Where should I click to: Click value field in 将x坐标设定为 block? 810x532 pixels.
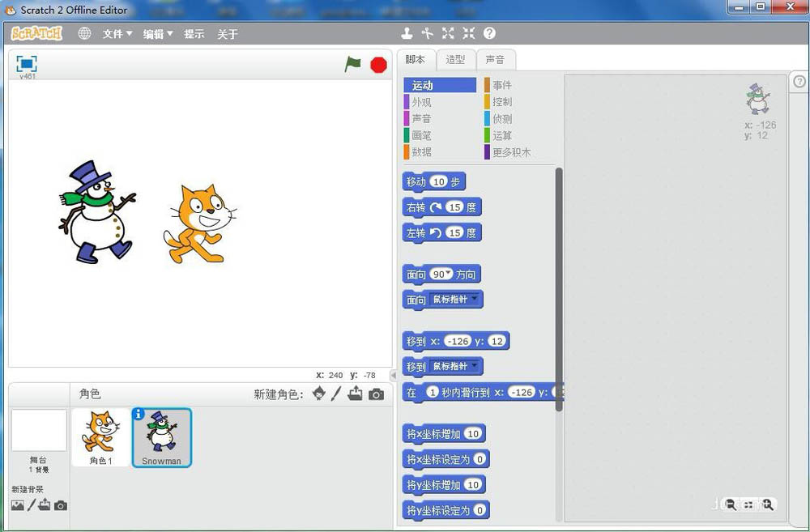click(480, 459)
